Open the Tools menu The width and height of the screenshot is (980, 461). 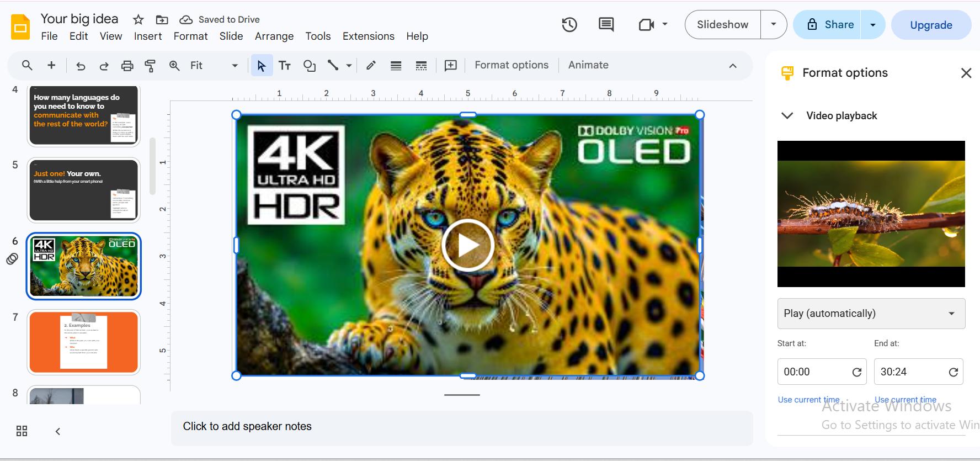click(318, 36)
